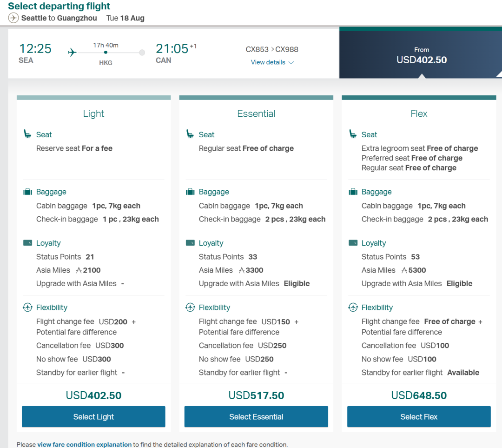The width and height of the screenshot is (502, 448).
Task: Click the Loyalty card icon in Flex column
Action: [x=353, y=243]
